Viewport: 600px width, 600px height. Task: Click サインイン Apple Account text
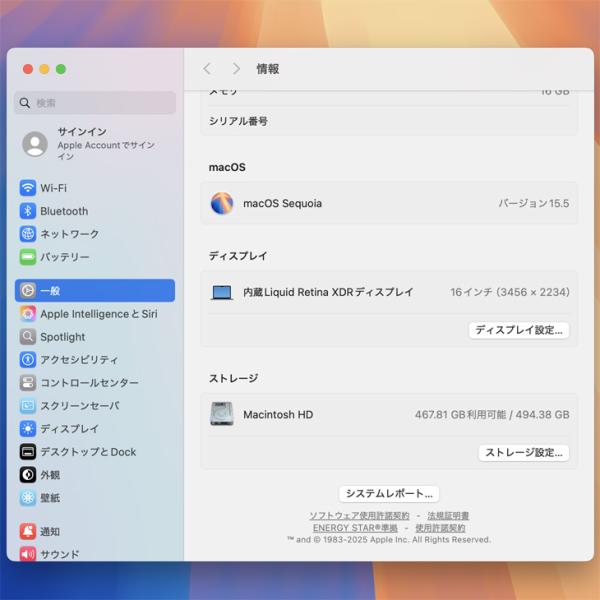pos(106,143)
